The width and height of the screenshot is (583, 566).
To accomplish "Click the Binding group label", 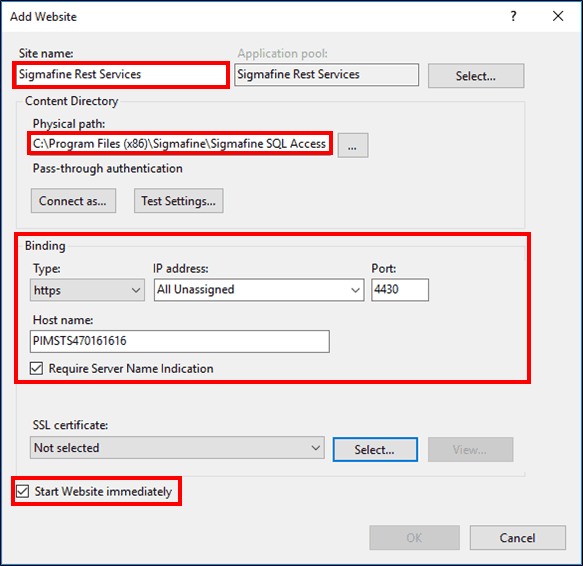I will [45, 246].
